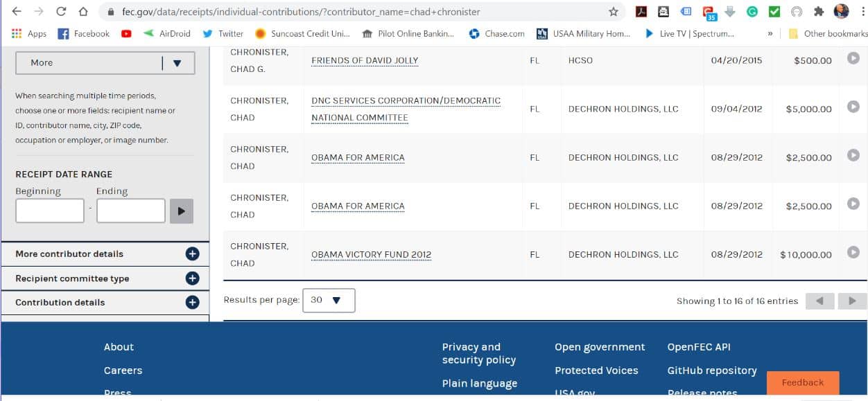Open the Twitter bookmark
This screenshot has width=868, height=401.
click(223, 33)
